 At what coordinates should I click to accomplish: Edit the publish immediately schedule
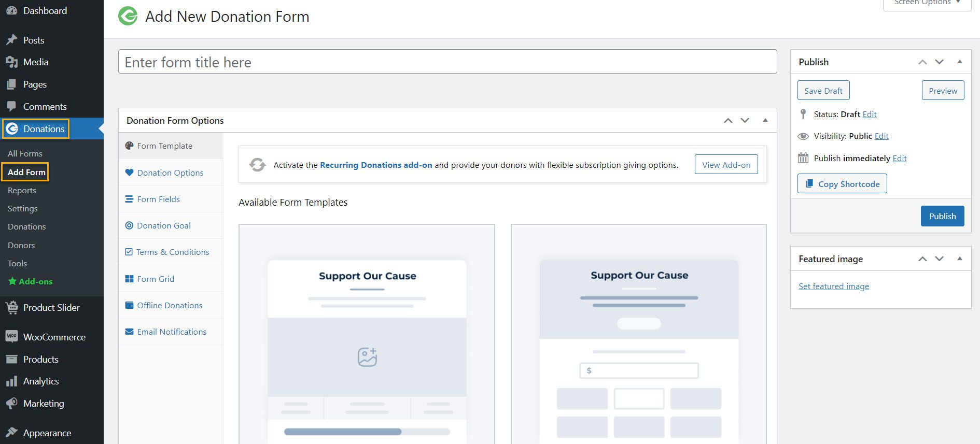pyautogui.click(x=900, y=158)
